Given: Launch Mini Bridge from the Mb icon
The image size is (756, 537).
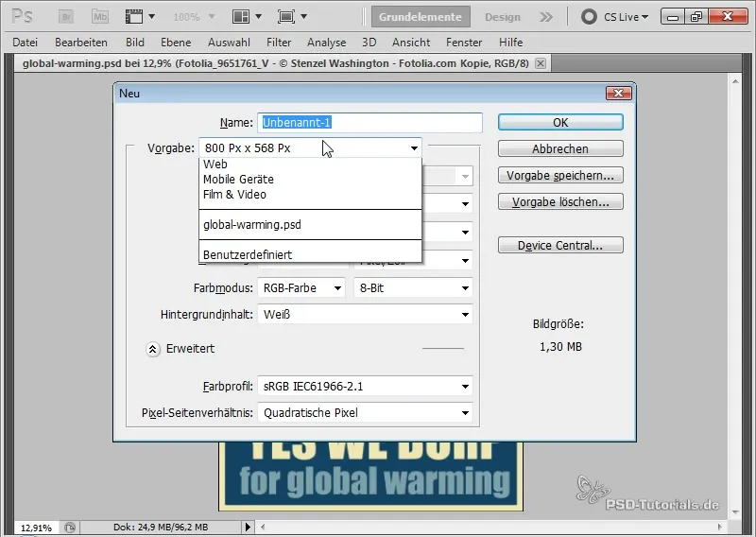Looking at the screenshot, I should pyautogui.click(x=100, y=17).
